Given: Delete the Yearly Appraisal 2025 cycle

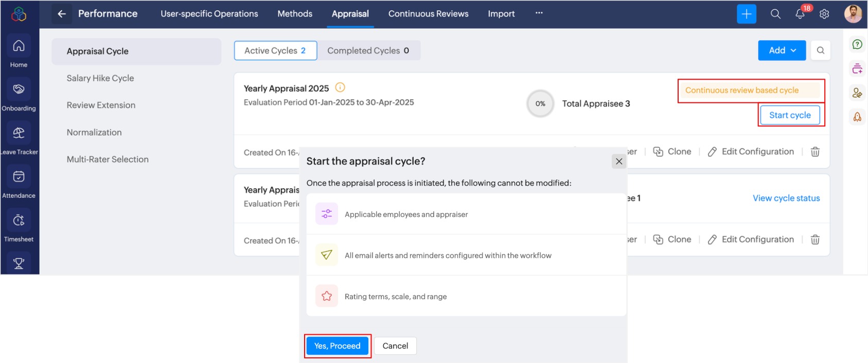Looking at the screenshot, I should pyautogui.click(x=815, y=152).
